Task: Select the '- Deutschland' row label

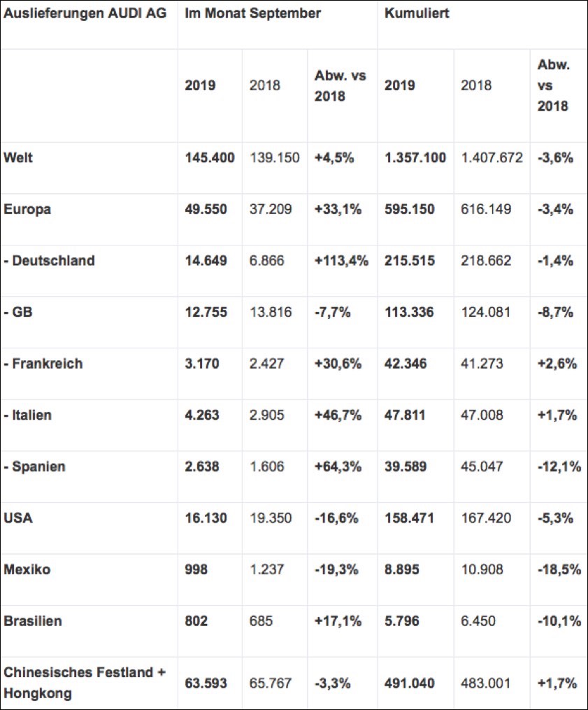Action: pos(49,261)
